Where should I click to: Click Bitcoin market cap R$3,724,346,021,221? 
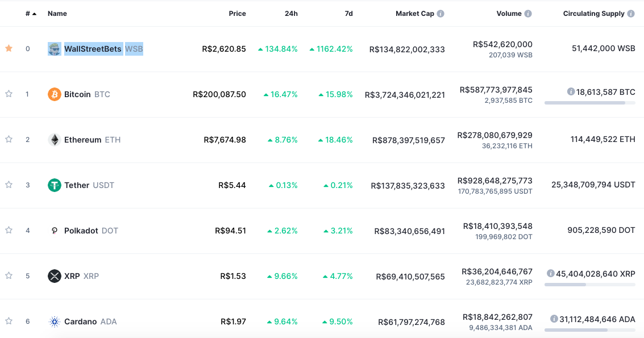point(405,95)
